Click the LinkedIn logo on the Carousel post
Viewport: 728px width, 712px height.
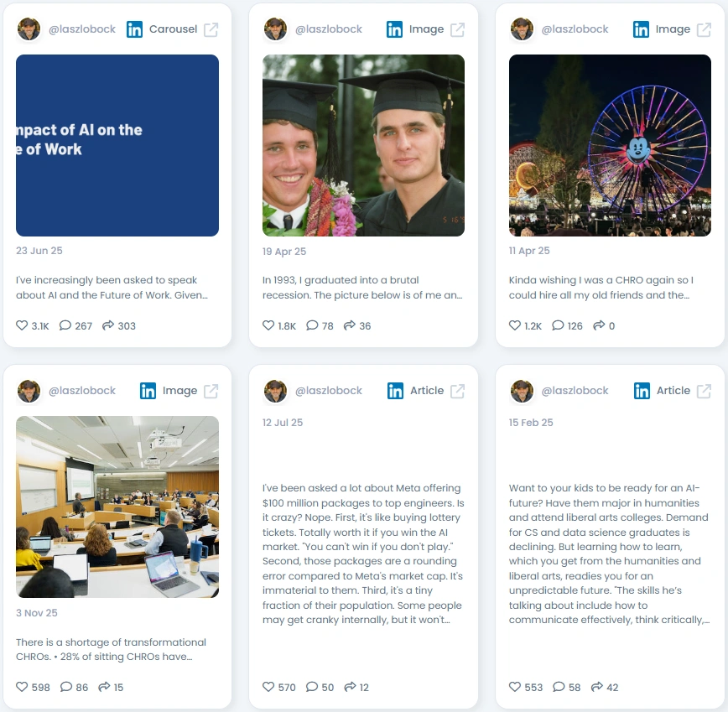135,29
